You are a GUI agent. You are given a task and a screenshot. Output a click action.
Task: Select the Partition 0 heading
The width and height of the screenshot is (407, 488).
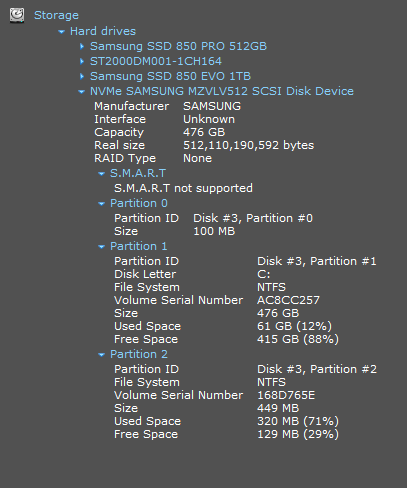point(139,203)
